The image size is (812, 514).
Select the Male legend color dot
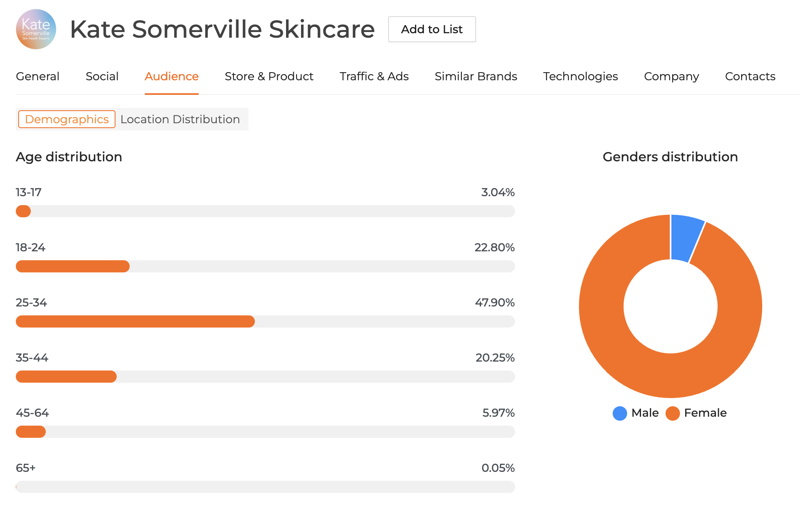[x=620, y=413]
